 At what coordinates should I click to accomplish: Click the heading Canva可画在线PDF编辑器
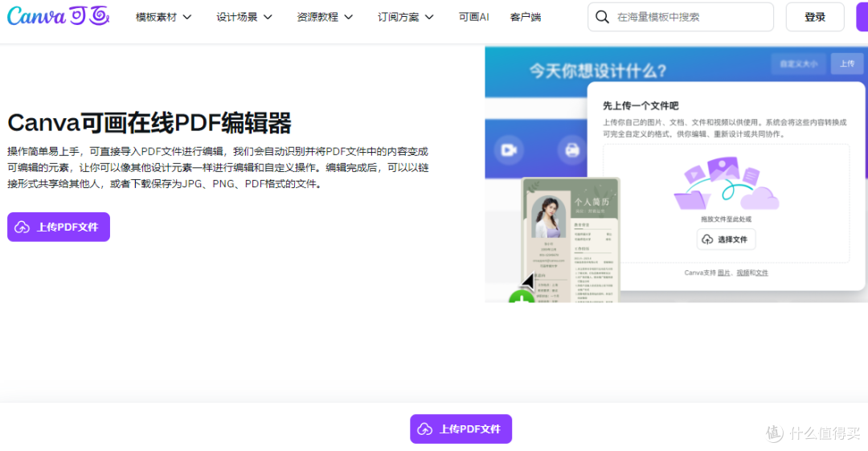pyautogui.click(x=149, y=123)
